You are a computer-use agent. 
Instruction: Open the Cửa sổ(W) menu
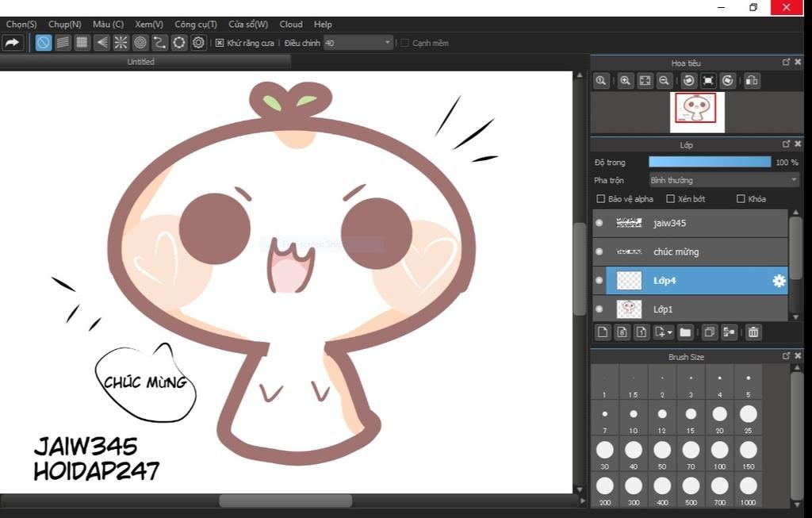click(248, 25)
